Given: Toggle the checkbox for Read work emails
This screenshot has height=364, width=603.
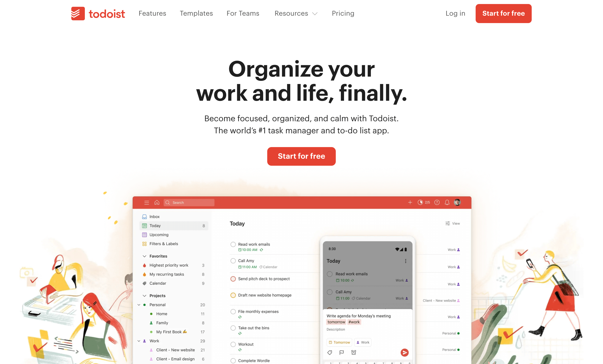Looking at the screenshot, I should click(233, 244).
